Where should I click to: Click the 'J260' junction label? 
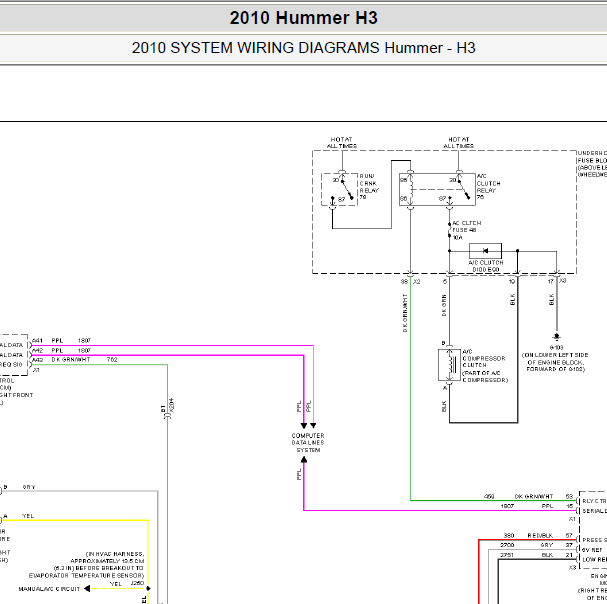click(137, 583)
